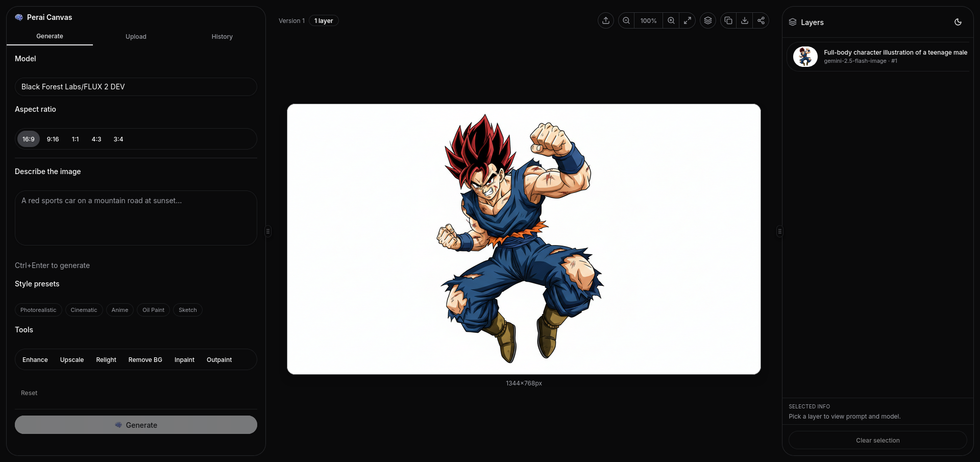The width and height of the screenshot is (980, 462).
Task: Click the left panel resize grip handle
Action: [268, 231]
